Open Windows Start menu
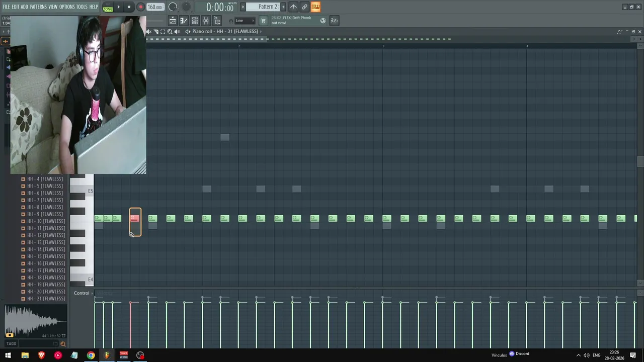 click(8, 355)
